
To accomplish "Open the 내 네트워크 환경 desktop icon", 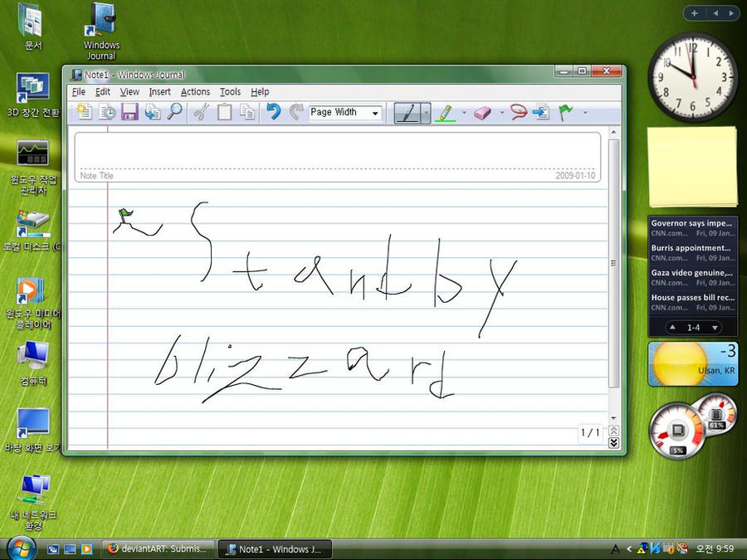I will tap(33, 503).
